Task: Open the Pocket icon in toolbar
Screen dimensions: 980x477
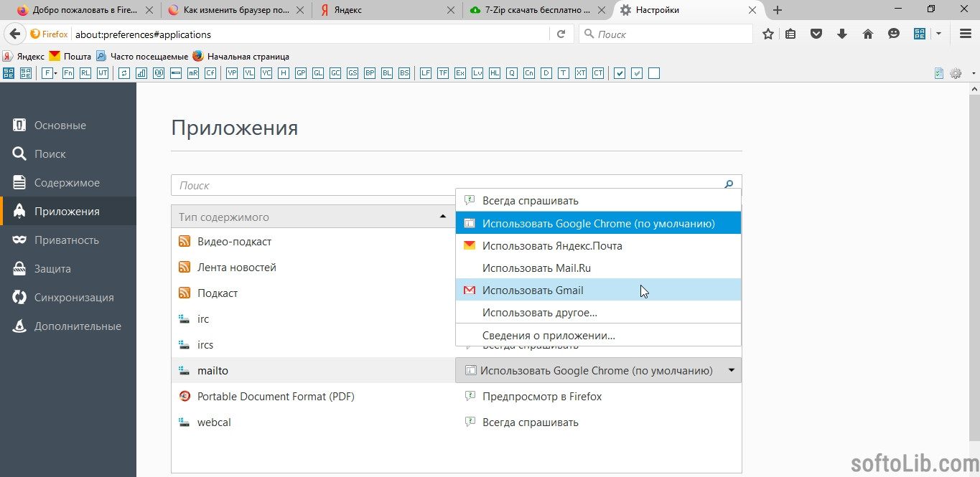Action: 816,34
